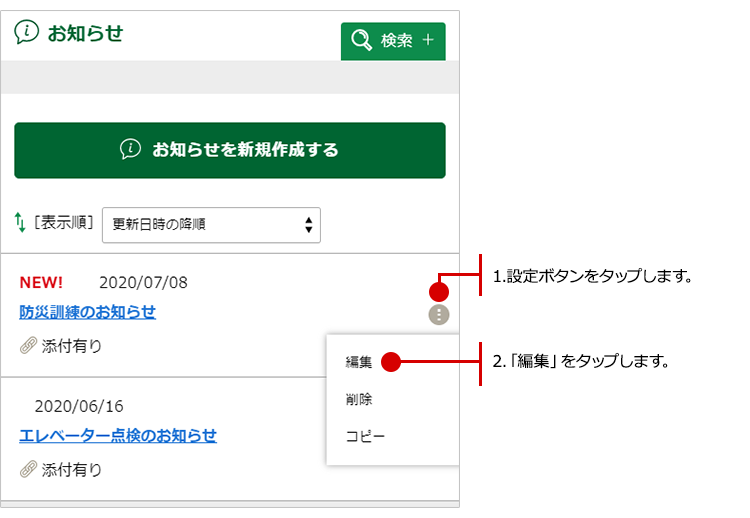Click paperclip icon under 防災訓練のお知らせ

tap(28, 346)
